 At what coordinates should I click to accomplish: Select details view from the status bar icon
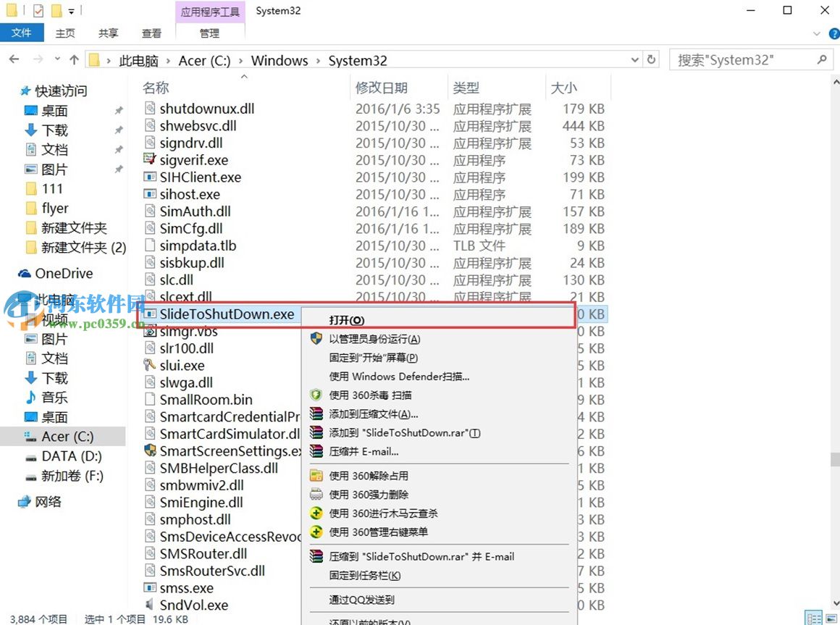pyautogui.click(x=813, y=616)
